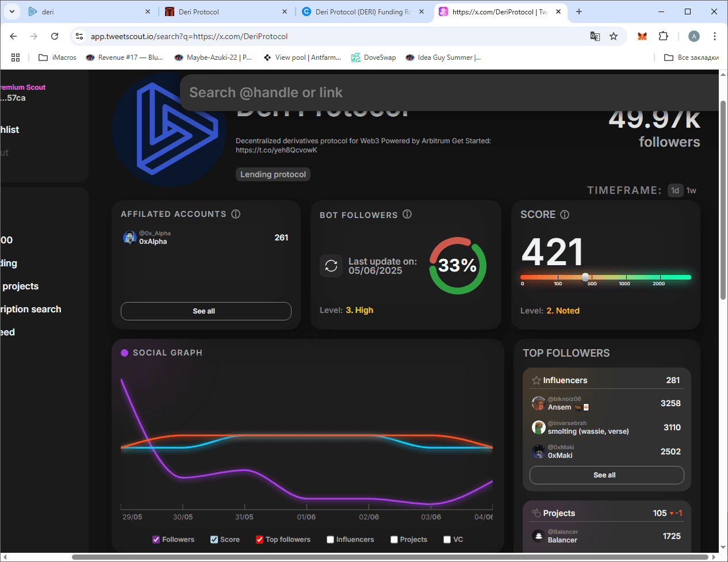
Task: Open the View pool Antfarm bookmark
Action: tap(302, 58)
